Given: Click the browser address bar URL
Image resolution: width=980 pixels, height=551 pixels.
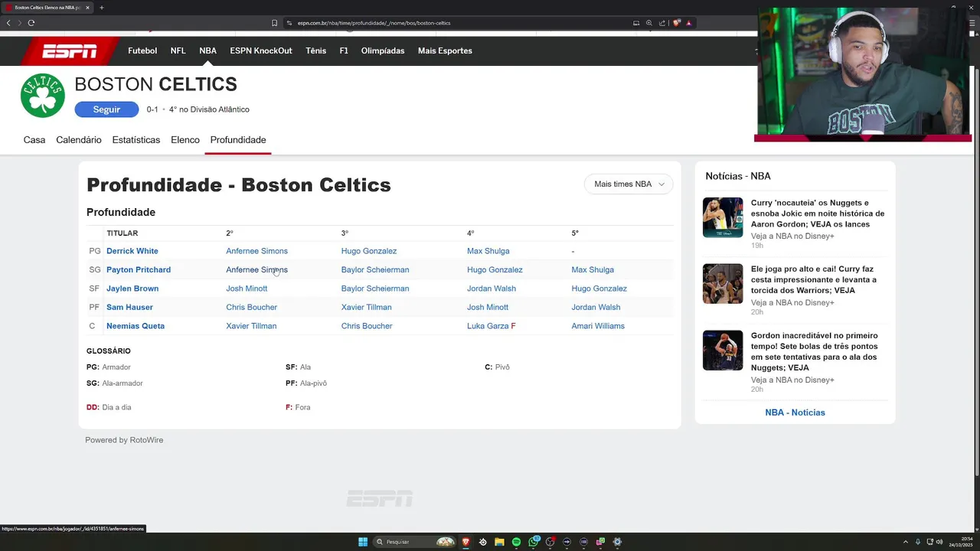Looking at the screenshot, I should coord(374,23).
